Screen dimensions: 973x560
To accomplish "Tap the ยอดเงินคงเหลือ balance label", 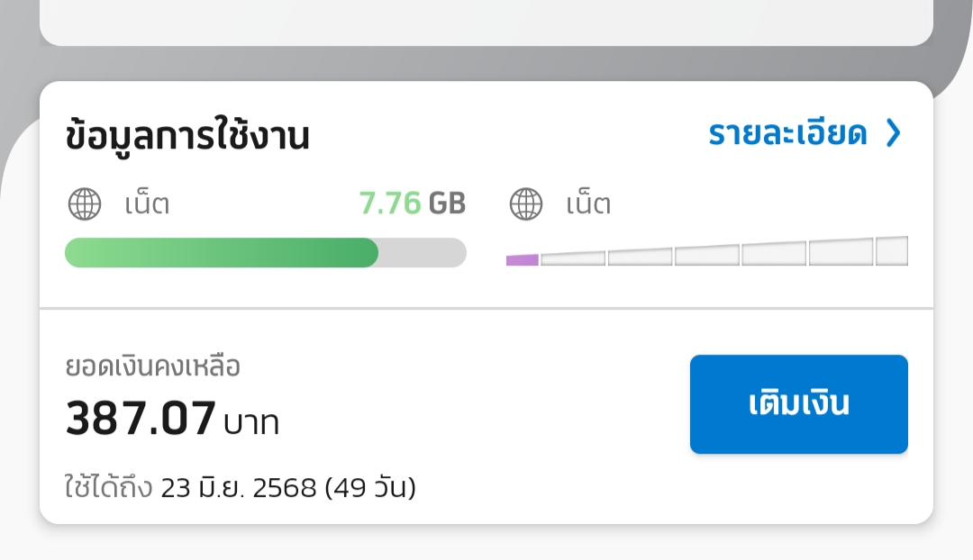I will [x=152, y=366].
